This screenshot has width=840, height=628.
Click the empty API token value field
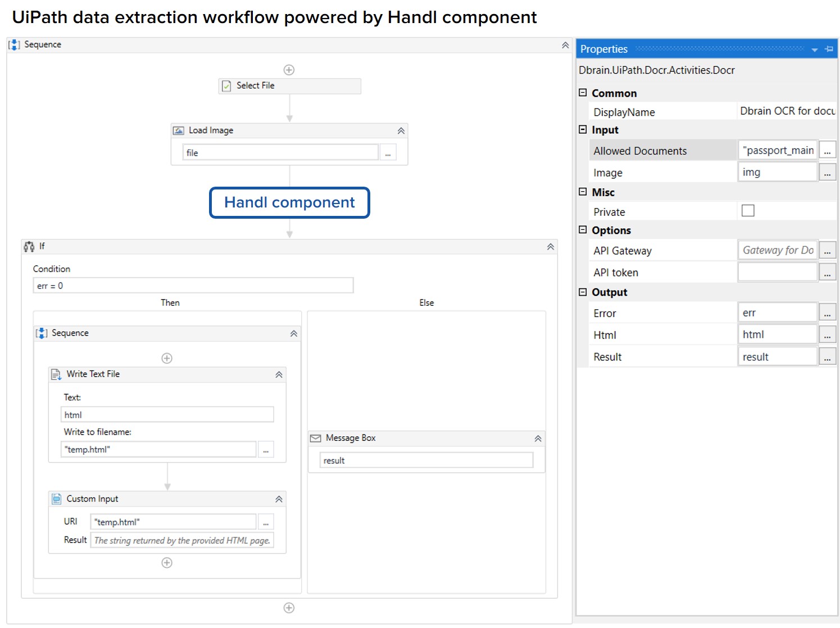[x=778, y=272]
